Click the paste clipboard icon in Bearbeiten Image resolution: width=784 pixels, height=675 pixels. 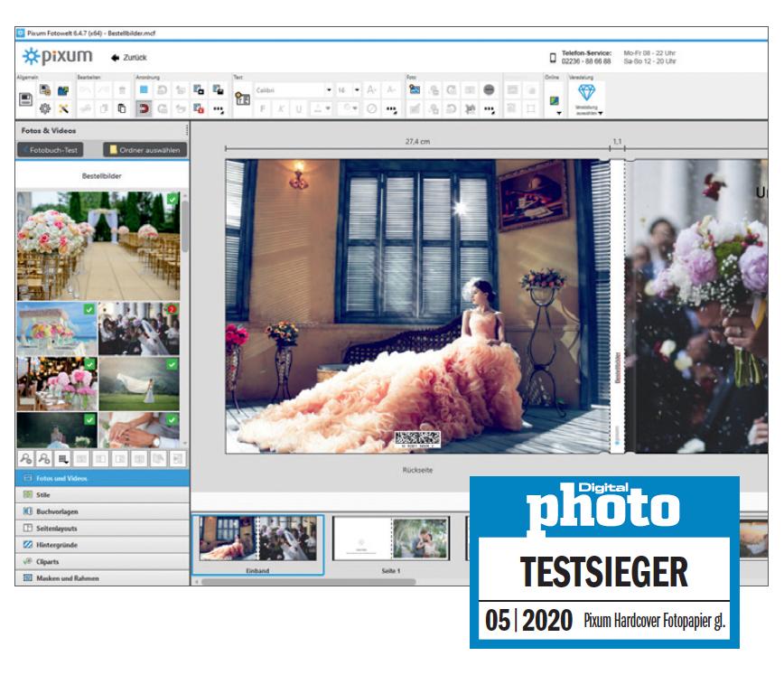coord(122,108)
